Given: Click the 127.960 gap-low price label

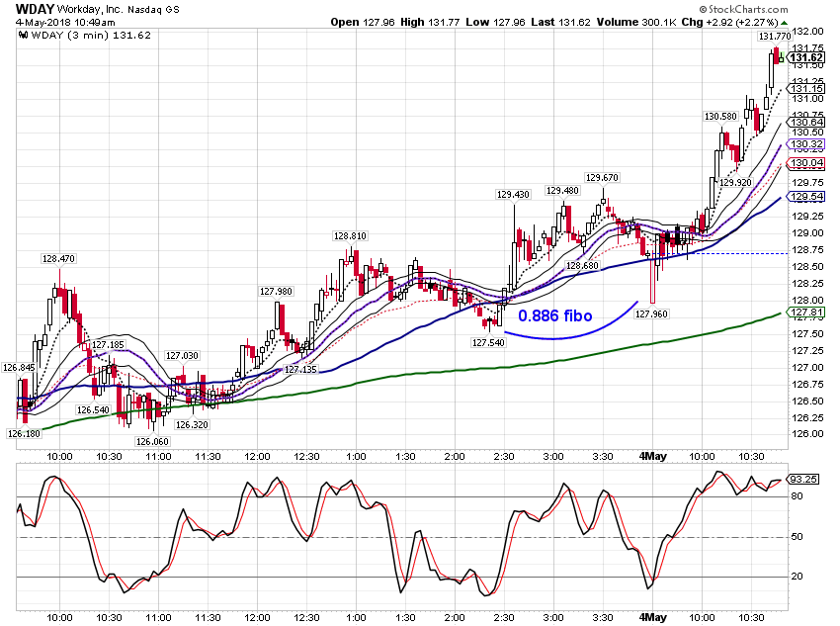Looking at the screenshot, I should (651, 314).
